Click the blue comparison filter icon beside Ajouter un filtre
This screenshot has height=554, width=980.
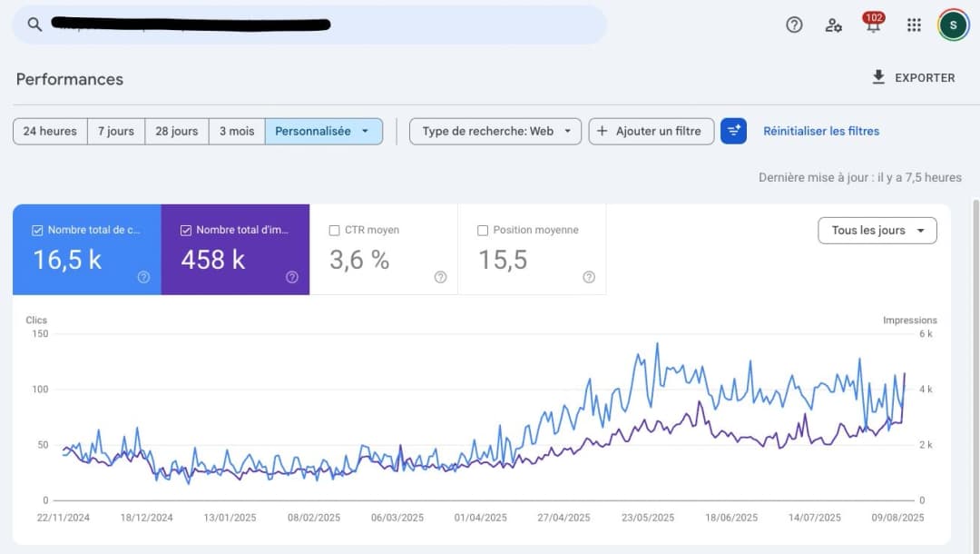(x=733, y=131)
